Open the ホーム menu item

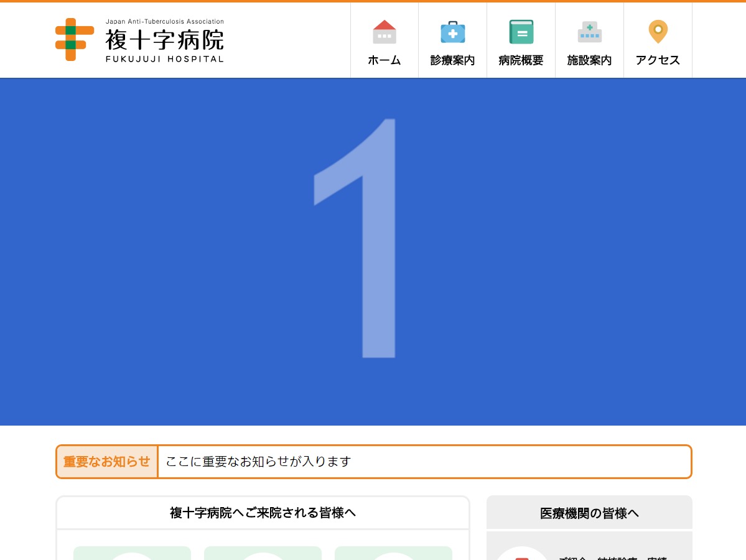pyautogui.click(x=385, y=40)
